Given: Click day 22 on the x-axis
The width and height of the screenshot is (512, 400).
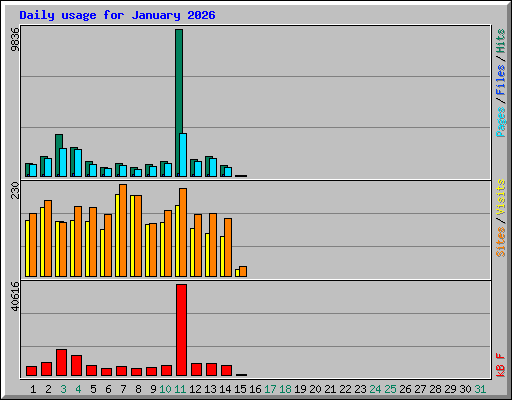Looking at the screenshot, I should coord(345,389).
